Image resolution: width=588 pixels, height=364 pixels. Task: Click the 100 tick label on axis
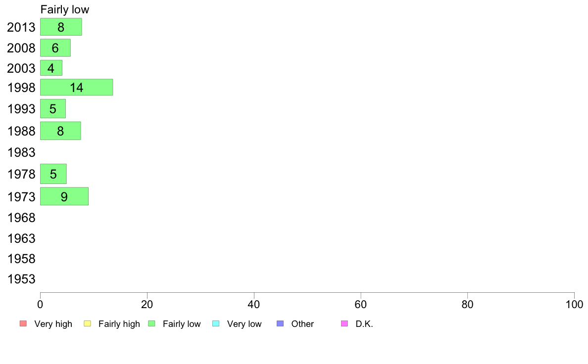coord(574,304)
